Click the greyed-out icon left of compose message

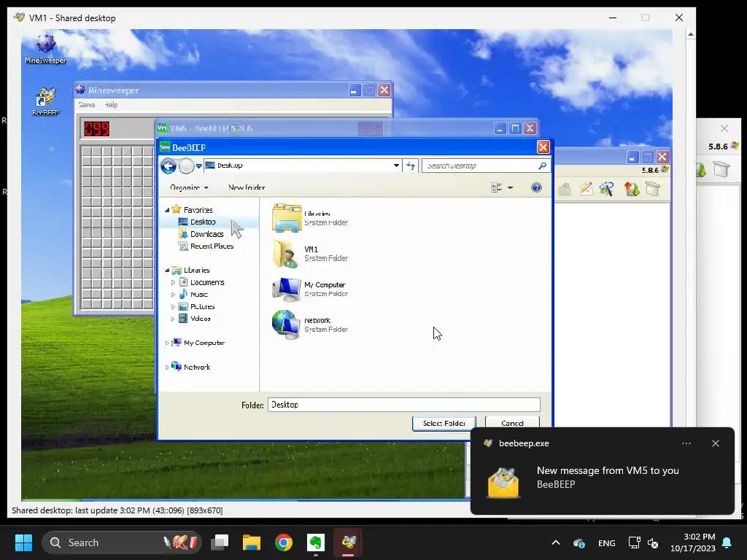(565, 189)
